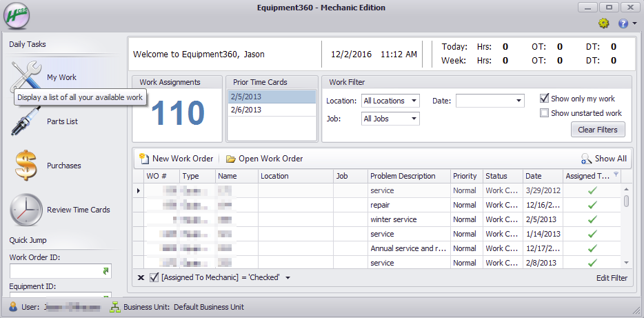Expand the filter history dropdown arrow

288,278
